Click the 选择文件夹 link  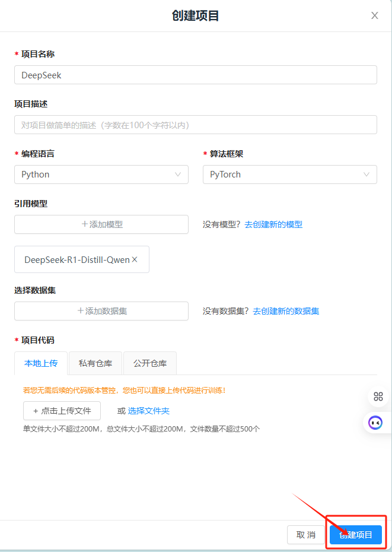click(x=148, y=411)
